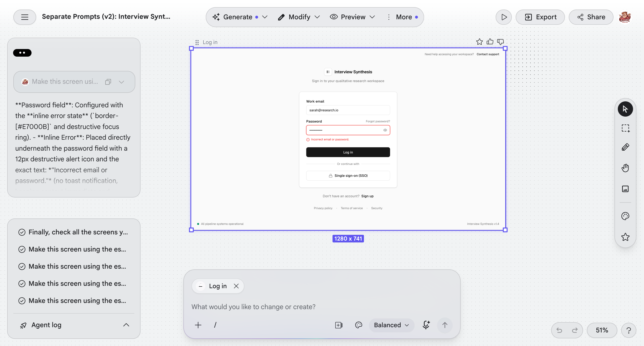Open the More menu
Screen dimensions: 644x346
[402, 17]
